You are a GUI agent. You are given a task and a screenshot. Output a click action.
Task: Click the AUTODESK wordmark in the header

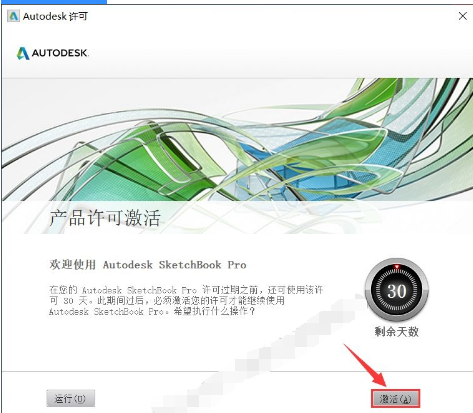click(60, 53)
